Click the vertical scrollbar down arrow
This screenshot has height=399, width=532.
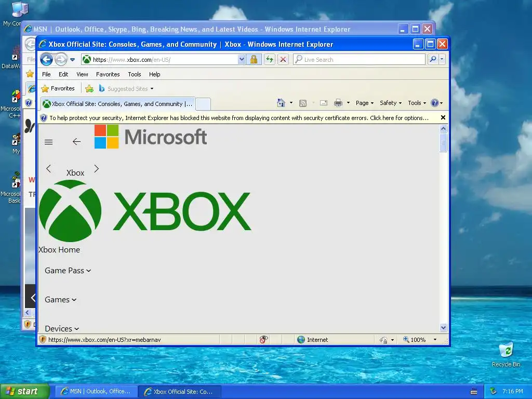pos(443,328)
